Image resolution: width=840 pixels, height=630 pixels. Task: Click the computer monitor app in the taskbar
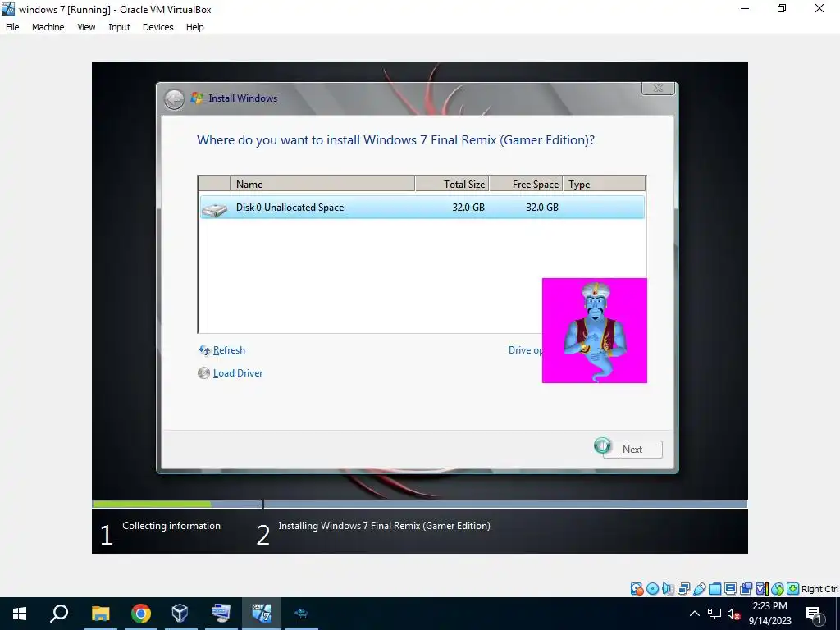pyautogui.click(x=221, y=614)
